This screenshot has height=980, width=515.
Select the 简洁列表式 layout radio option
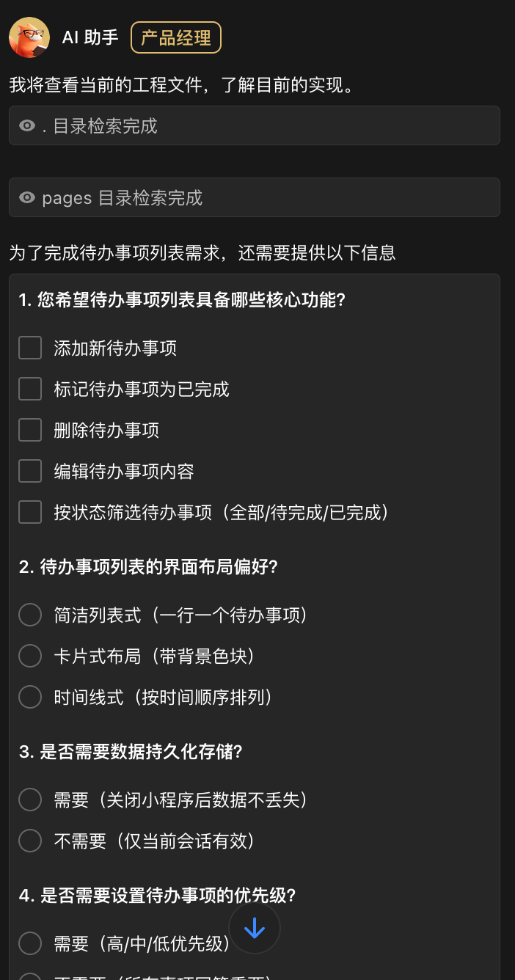click(30, 615)
